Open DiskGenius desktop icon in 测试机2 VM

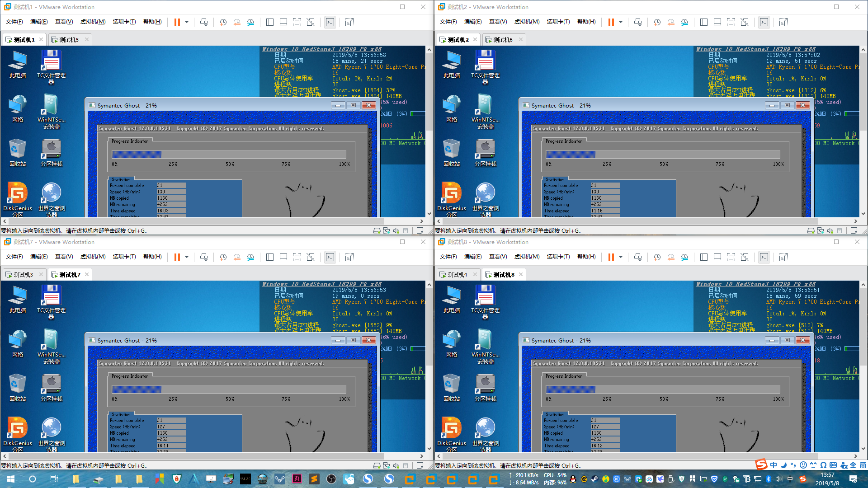click(451, 199)
